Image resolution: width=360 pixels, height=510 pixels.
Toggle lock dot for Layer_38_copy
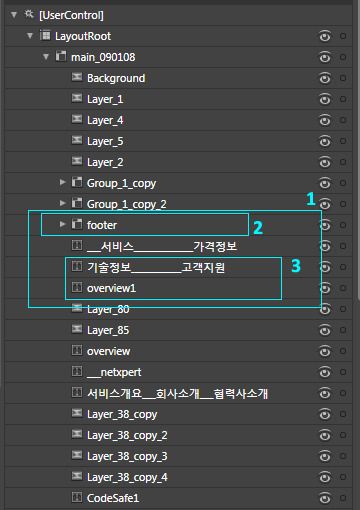tap(343, 414)
